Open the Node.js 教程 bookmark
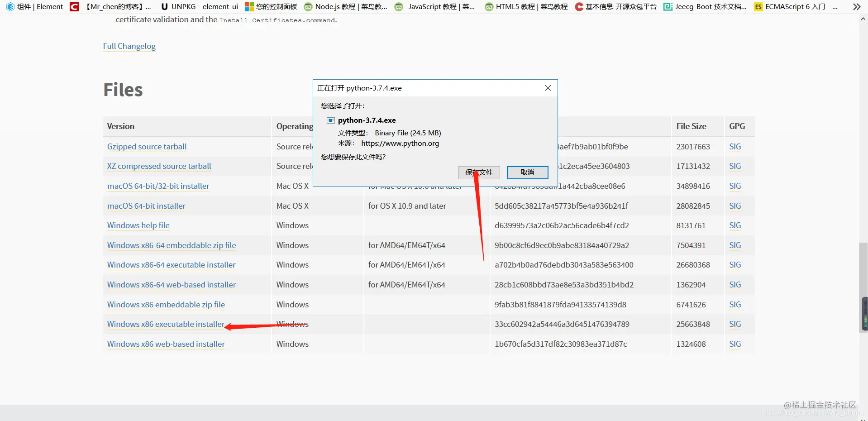This screenshot has height=421, width=868. point(346,7)
